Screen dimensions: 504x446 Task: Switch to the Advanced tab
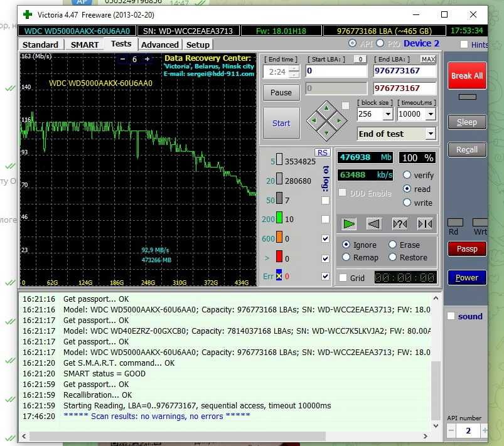(x=160, y=45)
